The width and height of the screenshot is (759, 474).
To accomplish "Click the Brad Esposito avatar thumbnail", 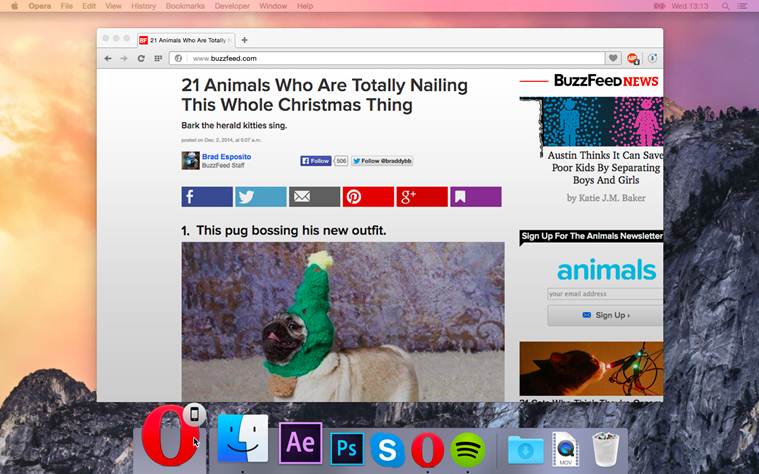I will [x=190, y=161].
